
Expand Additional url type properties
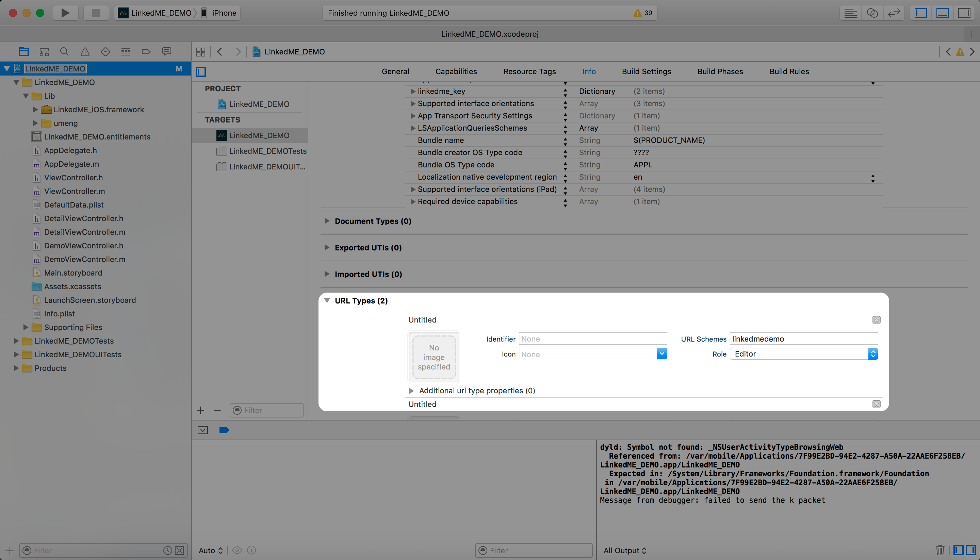tap(411, 391)
